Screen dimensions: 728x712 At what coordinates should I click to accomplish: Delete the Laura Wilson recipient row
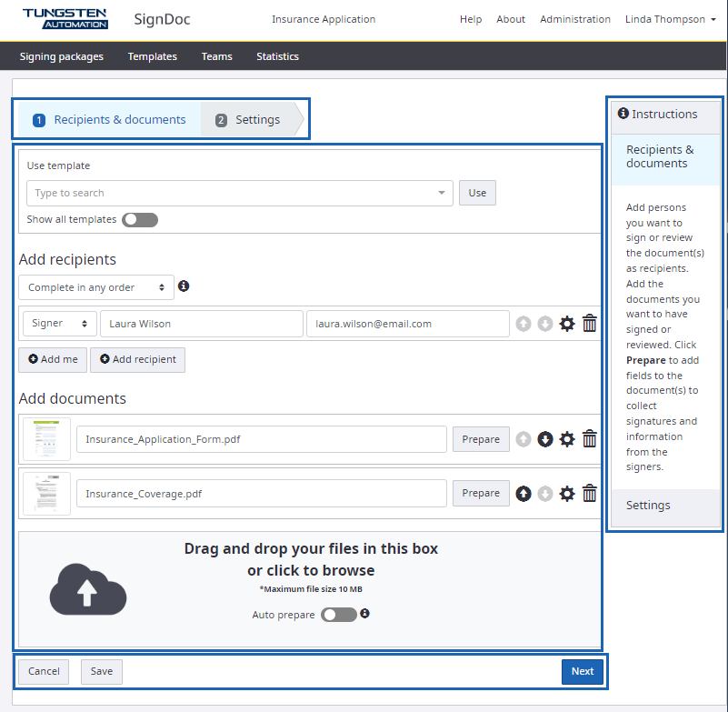(590, 324)
